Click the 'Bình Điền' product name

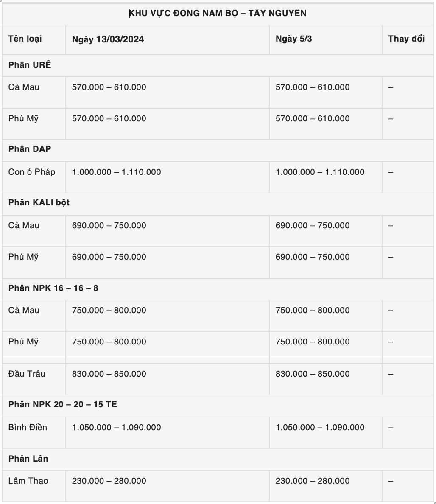click(x=28, y=427)
